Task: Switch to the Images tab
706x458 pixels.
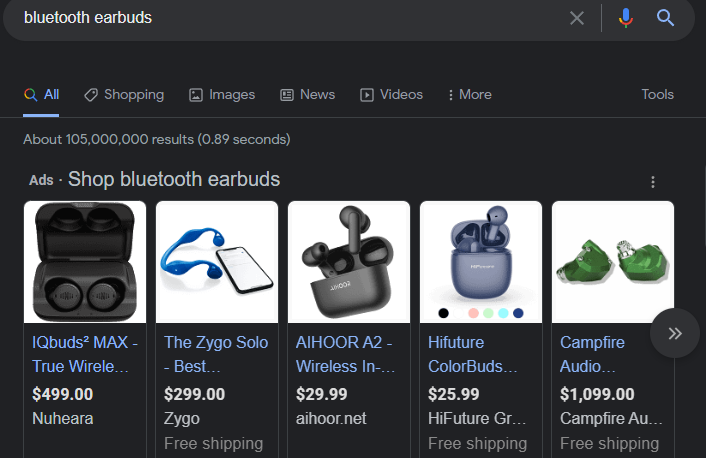Action: click(x=222, y=94)
